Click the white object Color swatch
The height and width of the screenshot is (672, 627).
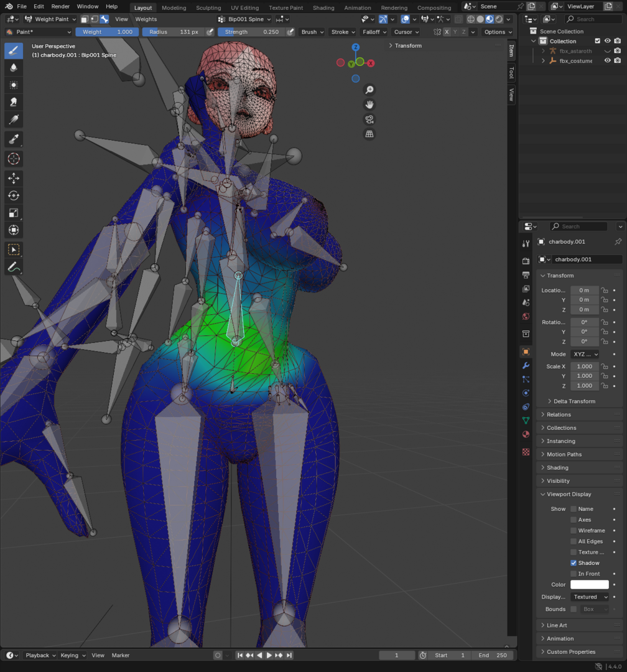click(x=590, y=584)
